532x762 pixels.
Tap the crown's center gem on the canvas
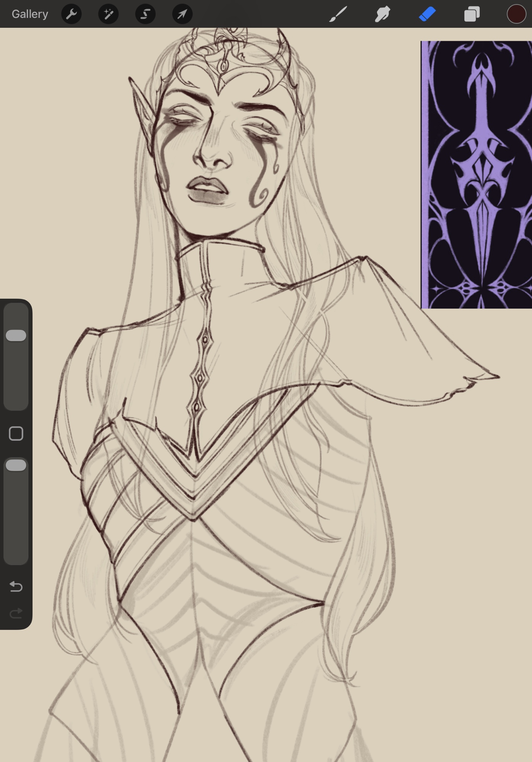[x=223, y=66]
